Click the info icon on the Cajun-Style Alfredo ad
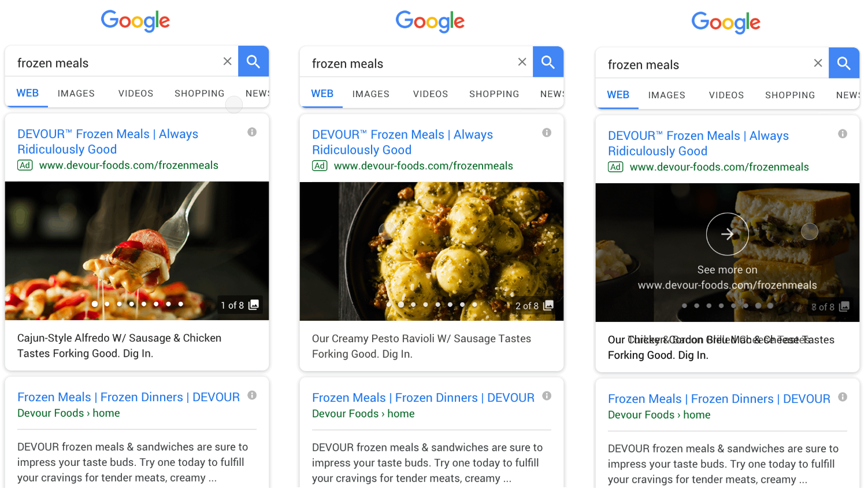The image size is (868, 489). pos(252,132)
